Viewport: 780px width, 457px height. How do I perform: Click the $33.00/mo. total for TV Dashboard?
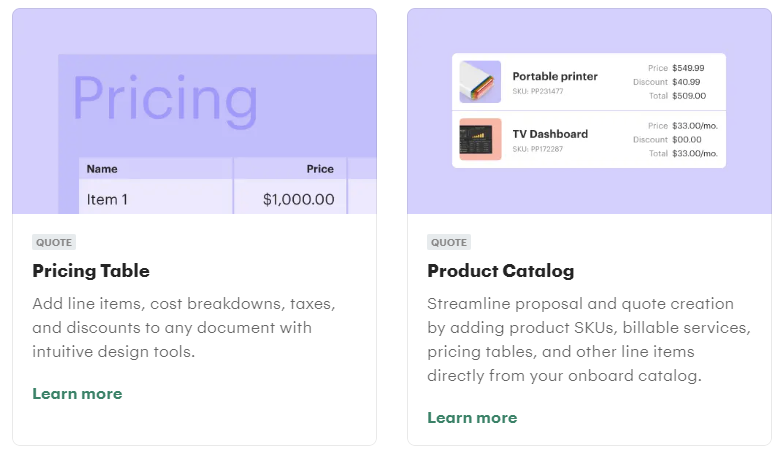(695, 154)
